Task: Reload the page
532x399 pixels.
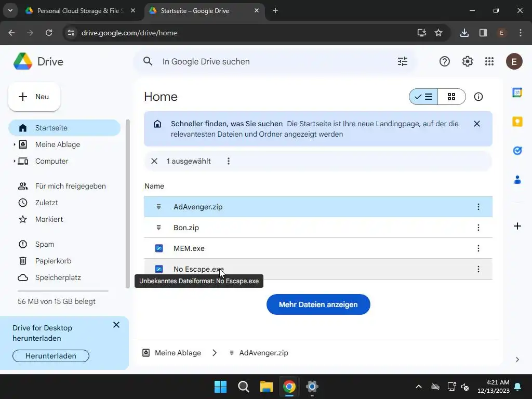Action: (x=49, y=33)
